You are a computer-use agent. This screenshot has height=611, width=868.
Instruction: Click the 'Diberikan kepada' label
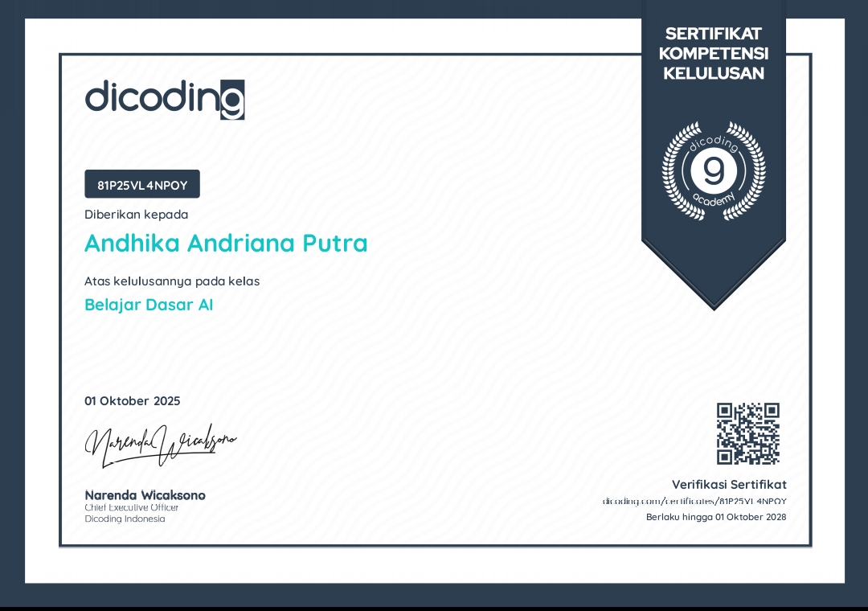(x=136, y=215)
